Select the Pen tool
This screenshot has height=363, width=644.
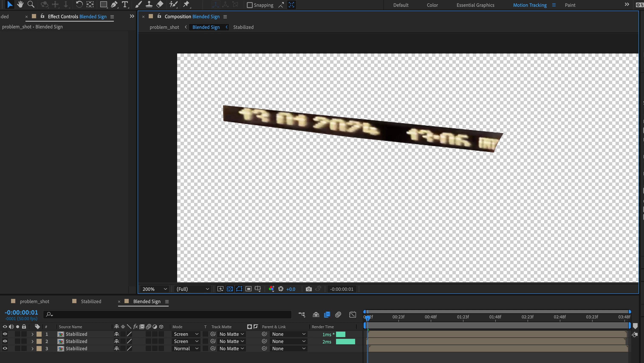(114, 4)
